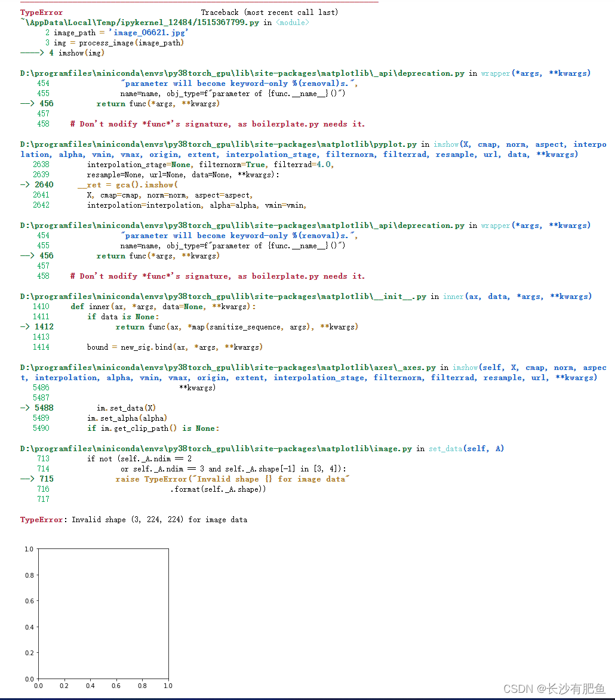Open the axes\_axes.py file path link
Viewport: 615px width, 700px height.
tap(233, 367)
